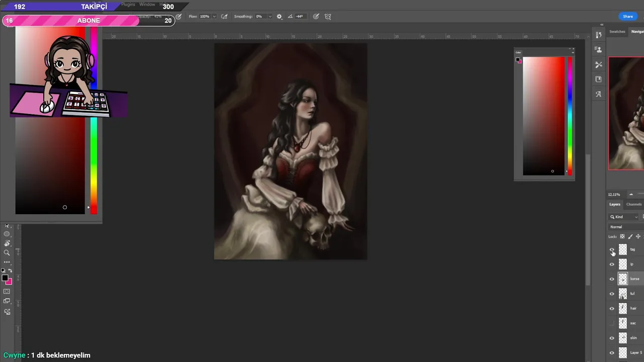Open the square panel icon in dock
The image size is (644, 362).
(598, 79)
